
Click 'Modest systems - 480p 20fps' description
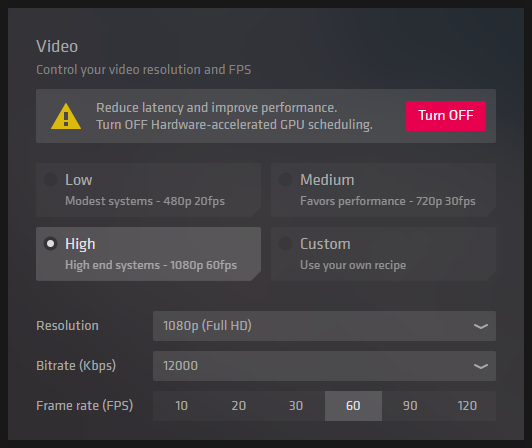145,201
